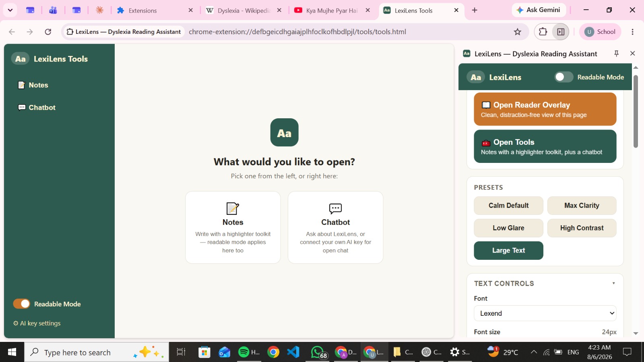Select the LexiLens Tools tab

pyautogui.click(x=421, y=10)
